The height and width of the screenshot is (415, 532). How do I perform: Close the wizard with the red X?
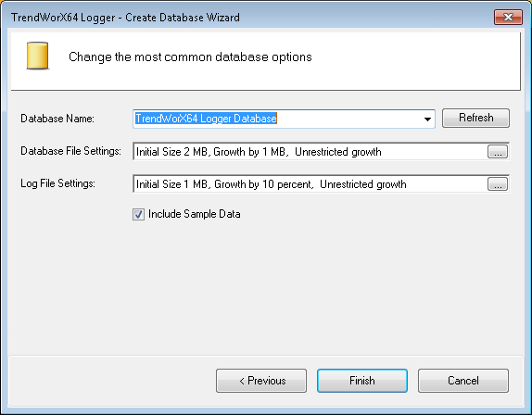pos(508,17)
